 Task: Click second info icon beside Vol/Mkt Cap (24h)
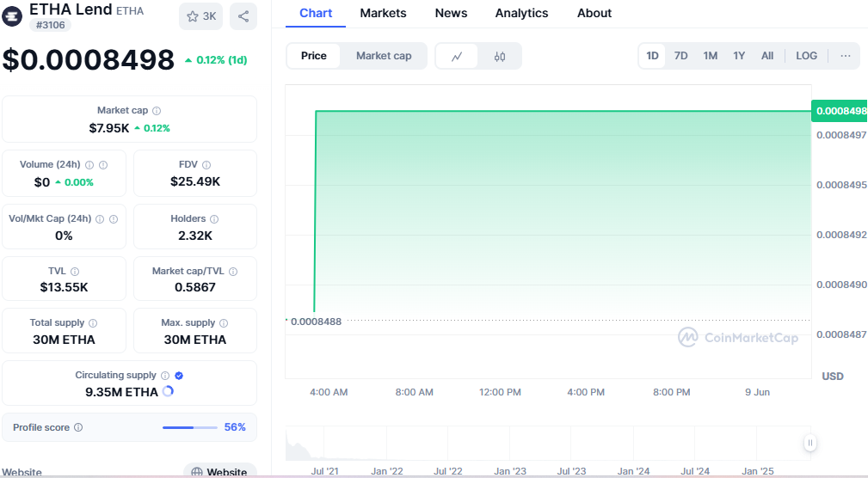pyautogui.click(x=114, y=219)
